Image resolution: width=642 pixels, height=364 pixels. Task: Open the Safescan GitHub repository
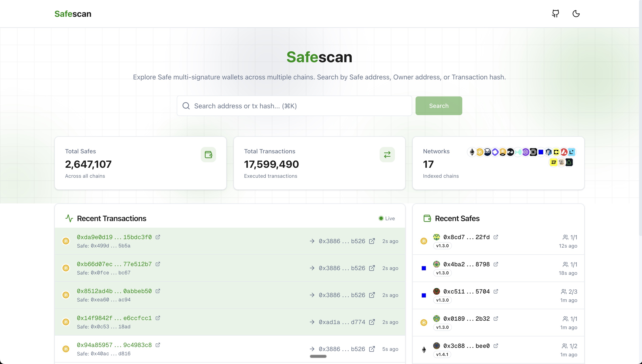click(x=555, y=14)
